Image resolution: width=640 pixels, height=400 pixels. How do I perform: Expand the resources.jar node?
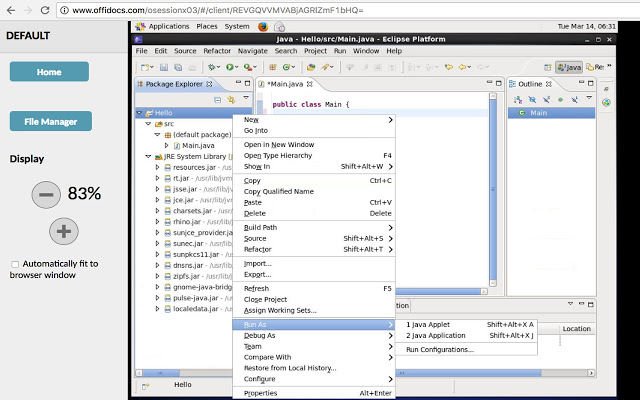point(158,167)
